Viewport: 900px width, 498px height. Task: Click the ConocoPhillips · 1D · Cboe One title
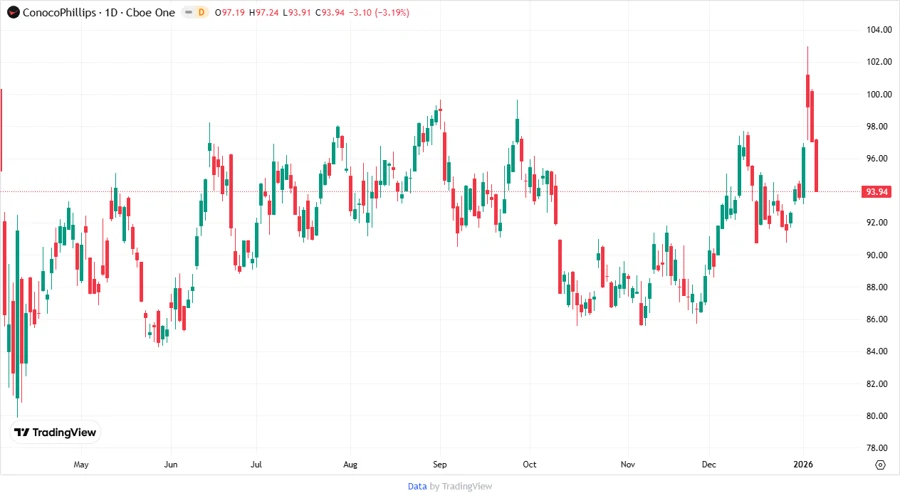[x=98, y=13]
